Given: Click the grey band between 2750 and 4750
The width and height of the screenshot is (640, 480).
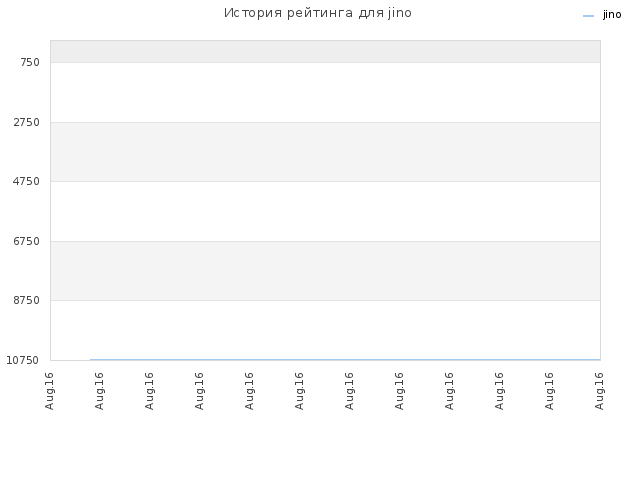Looking at the screenshot, I should pos(325,152).
